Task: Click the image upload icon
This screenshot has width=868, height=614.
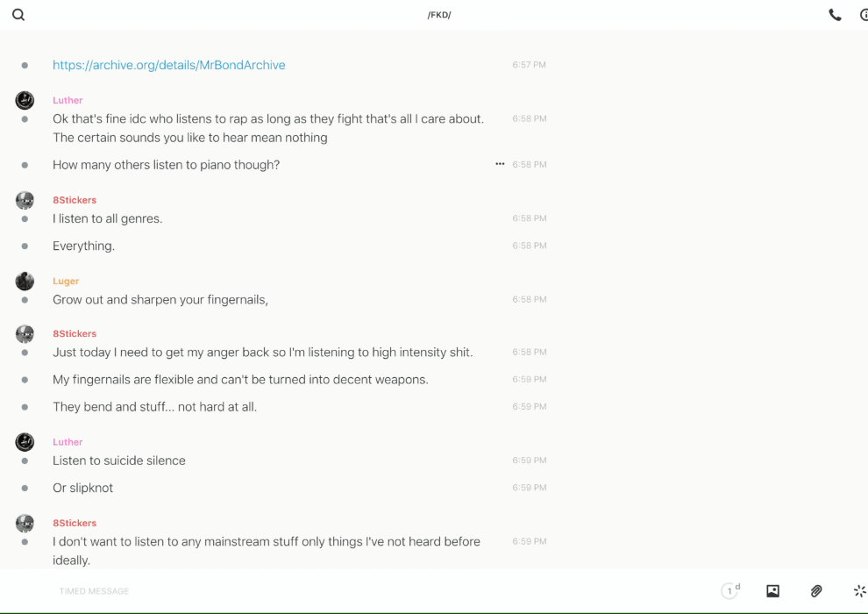Action: click(772, 591)
